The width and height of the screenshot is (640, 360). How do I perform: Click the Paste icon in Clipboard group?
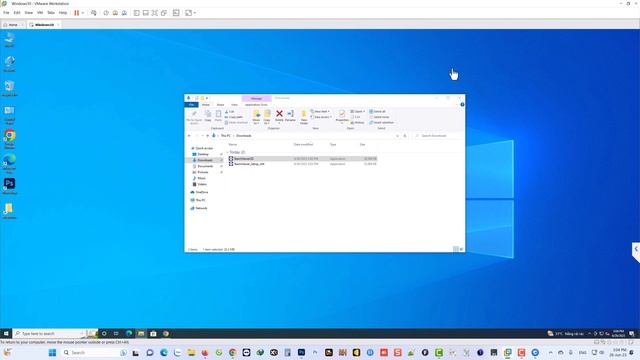pos(218,116)
